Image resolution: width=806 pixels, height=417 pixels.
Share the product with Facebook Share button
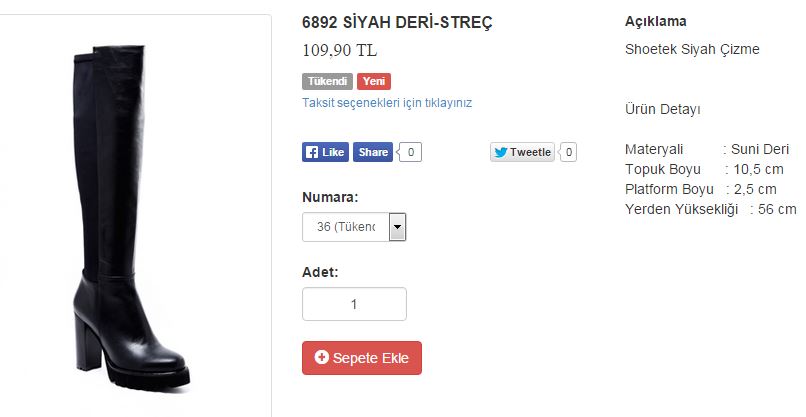pos(373,152)
